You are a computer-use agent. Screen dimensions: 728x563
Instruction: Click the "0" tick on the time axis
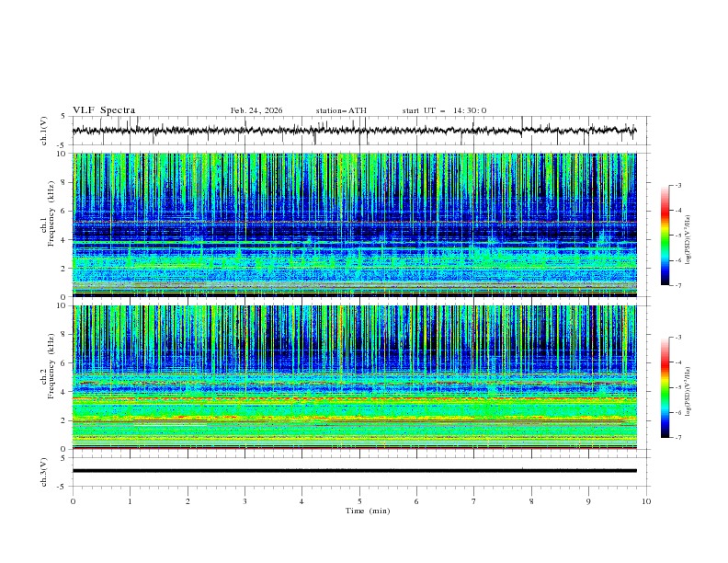point(73,501)
